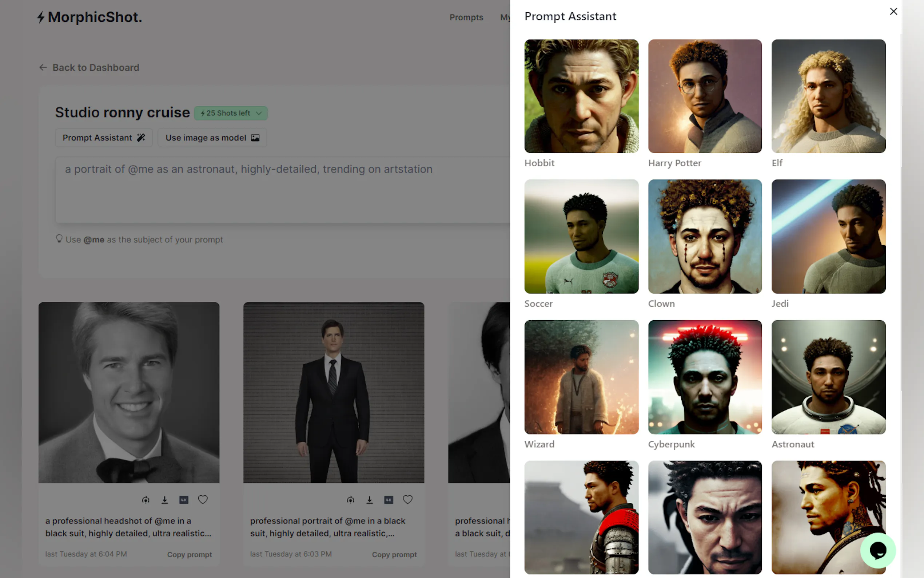The width and height of the screenshot is (924, 578).
Task: Click Use image as model button
Action: [x=212, y=138]
